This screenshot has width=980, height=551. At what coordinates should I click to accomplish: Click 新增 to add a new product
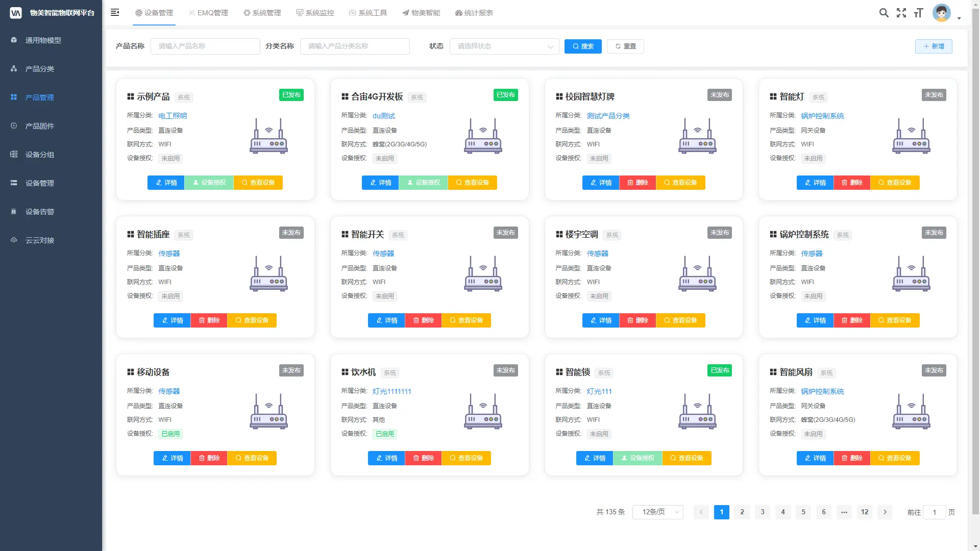click(934, 46)
